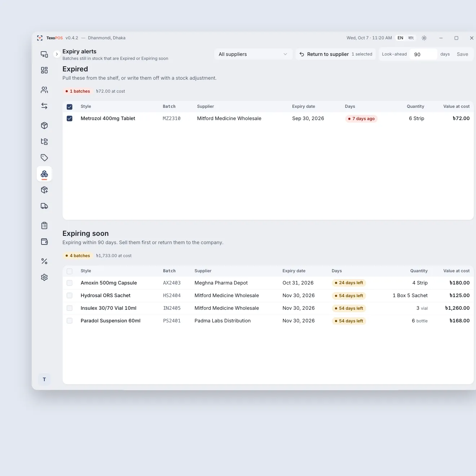Switch language to Bangla (বাং)
476x476 pixels.
(x=411, y=38)
